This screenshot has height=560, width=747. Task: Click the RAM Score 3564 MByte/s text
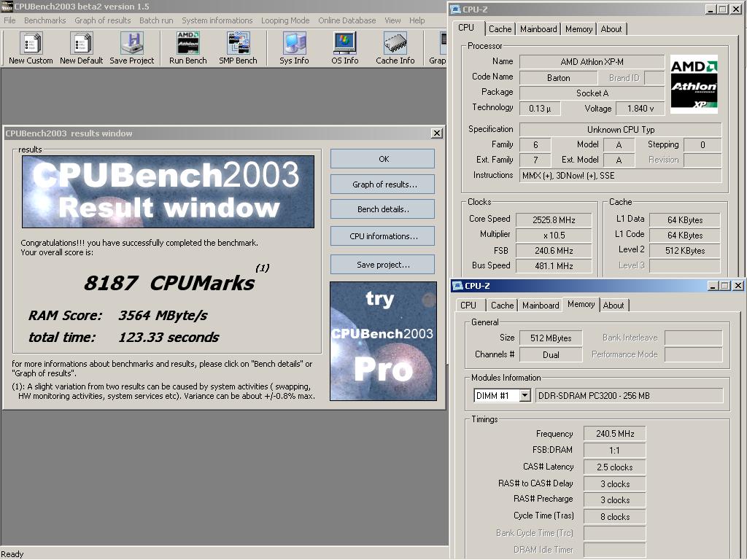tap(117, 315)
